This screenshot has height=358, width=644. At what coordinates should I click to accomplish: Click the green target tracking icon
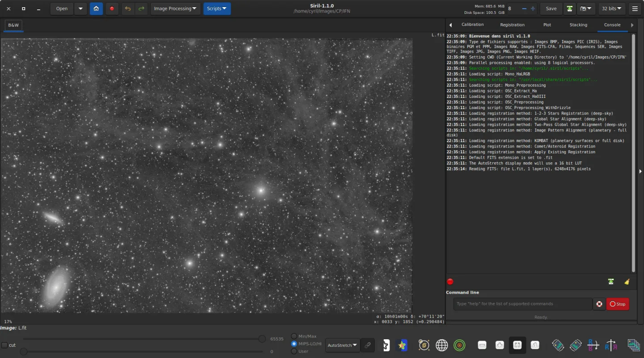click(459, 345)
